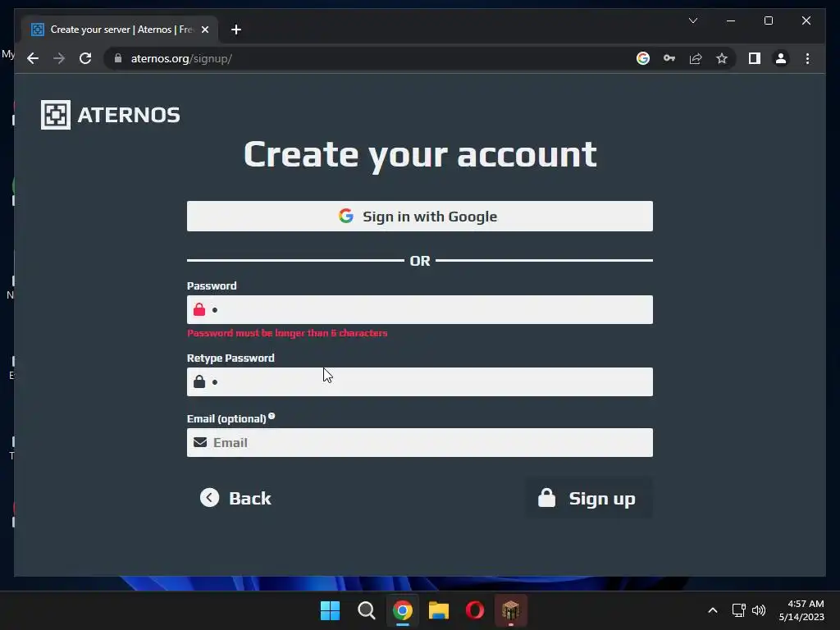The height and width of the screenshot is (630, 840).
Task: Open the volume control in system tray
Action: click(759, 610)
